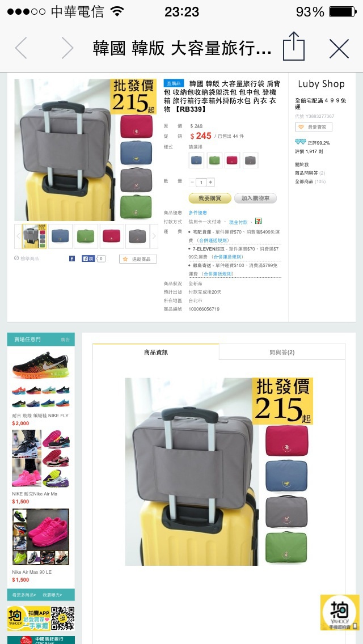The height and width of the screenshot is (644, 363).
Task: Open the Yahoo auction app badge
Action: 340,612
